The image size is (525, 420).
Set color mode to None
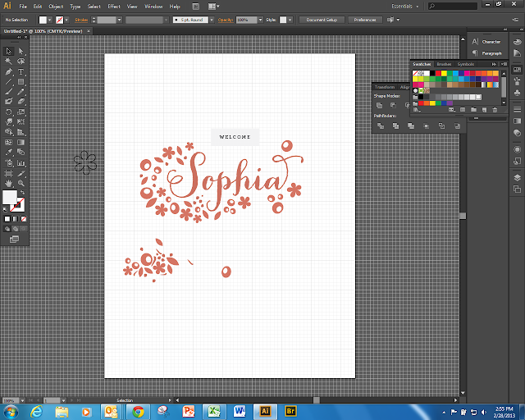[22, 220]
